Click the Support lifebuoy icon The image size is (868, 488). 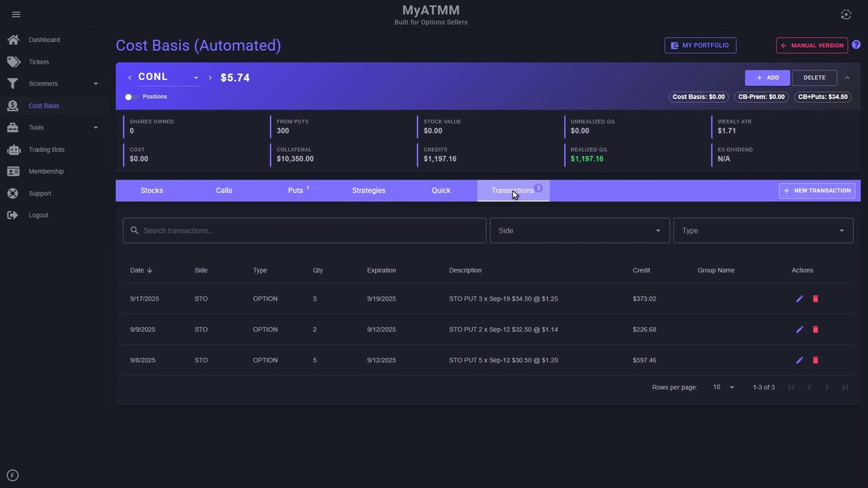click(13, 193)
